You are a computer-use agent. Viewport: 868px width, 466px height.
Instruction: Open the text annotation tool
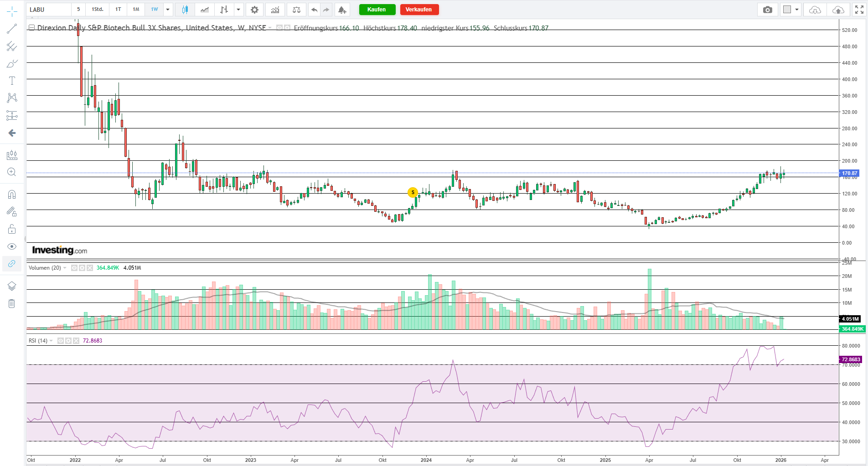click(12, 81)
